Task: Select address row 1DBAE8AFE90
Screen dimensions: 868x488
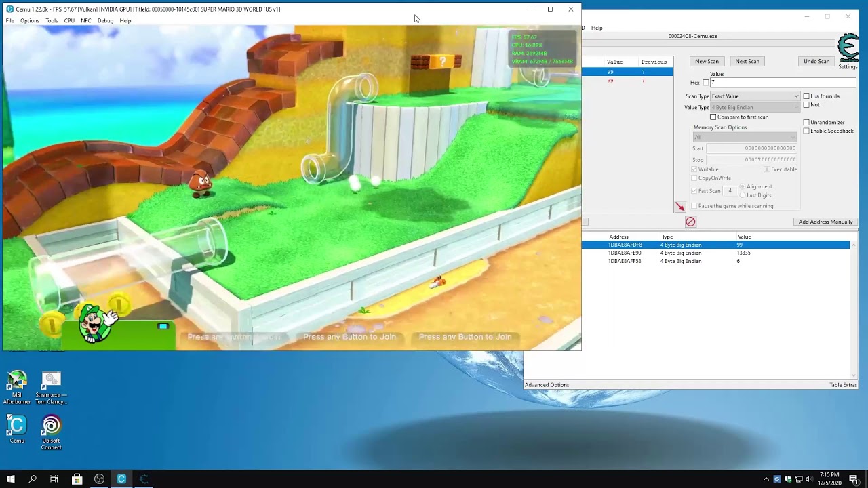Action: [x=715, y=253]
